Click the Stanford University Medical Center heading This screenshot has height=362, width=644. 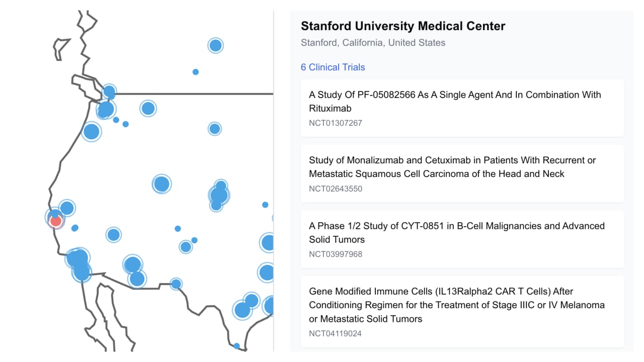click(x=403, y=26)
